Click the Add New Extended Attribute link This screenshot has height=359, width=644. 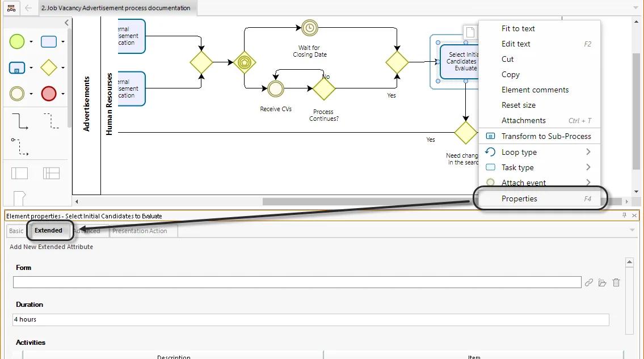[x=51, y=247]
